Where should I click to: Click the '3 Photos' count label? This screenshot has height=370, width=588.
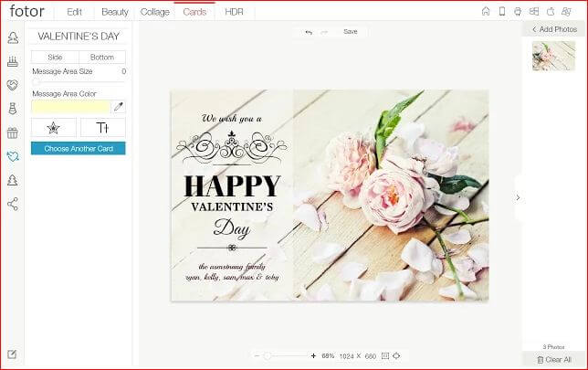[x=553, y=347]
